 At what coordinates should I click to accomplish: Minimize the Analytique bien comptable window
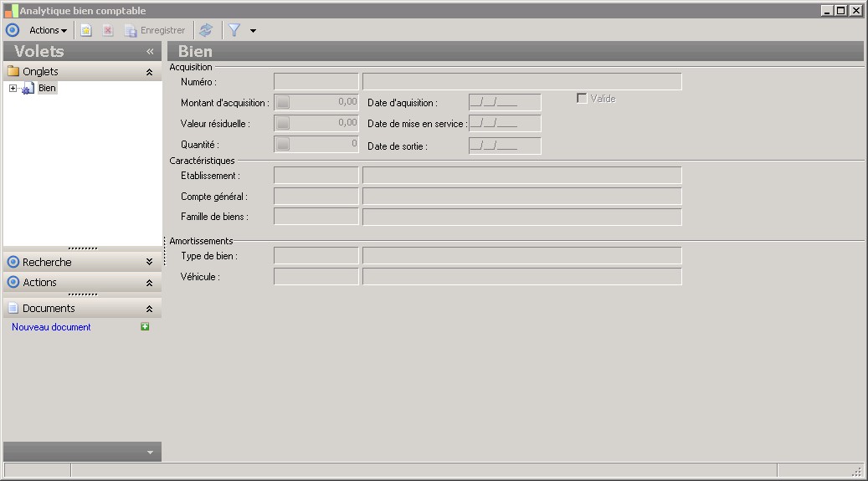tap(827, 11)
